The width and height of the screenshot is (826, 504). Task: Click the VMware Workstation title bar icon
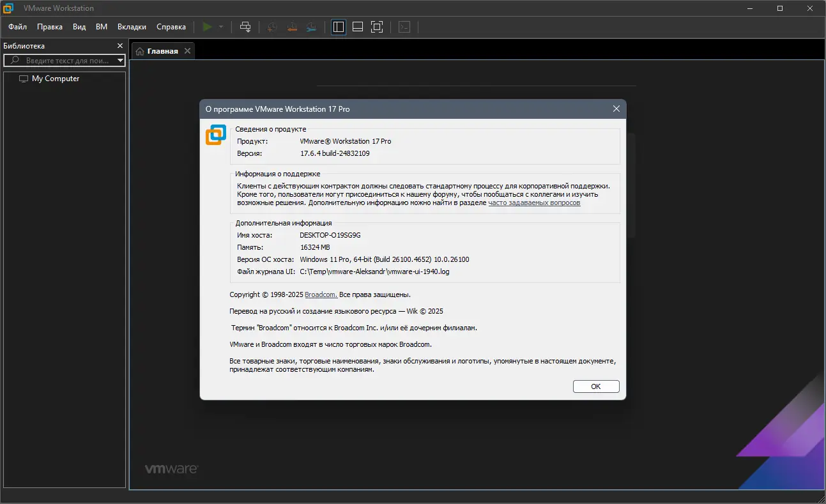click(9, 8)
